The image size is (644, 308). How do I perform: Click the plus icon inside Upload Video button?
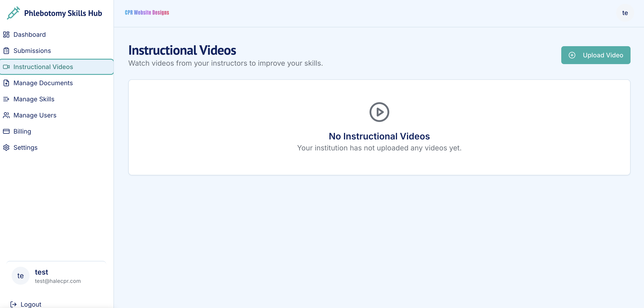click(572, 55)
